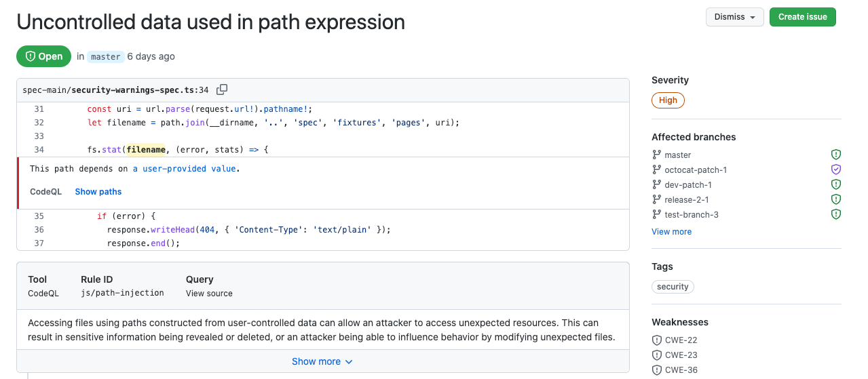This screenshot has width=868, height=379.
Task: Click Show paths under the CodeQL alert
Action: [98, 192]
